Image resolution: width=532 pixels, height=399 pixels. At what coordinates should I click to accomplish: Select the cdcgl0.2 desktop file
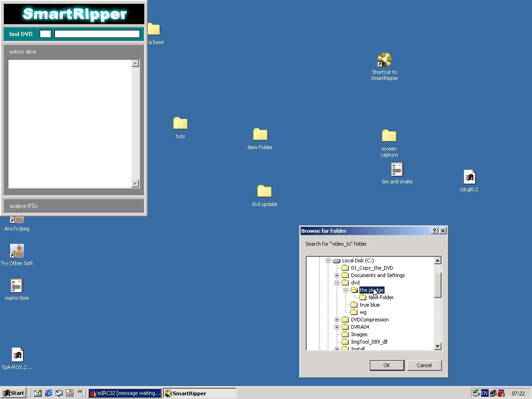(x=469, y=181)
